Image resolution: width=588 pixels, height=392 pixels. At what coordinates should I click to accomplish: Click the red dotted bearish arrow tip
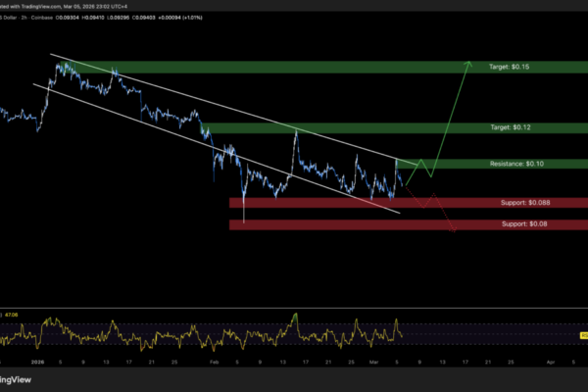(x=456, y=230)
